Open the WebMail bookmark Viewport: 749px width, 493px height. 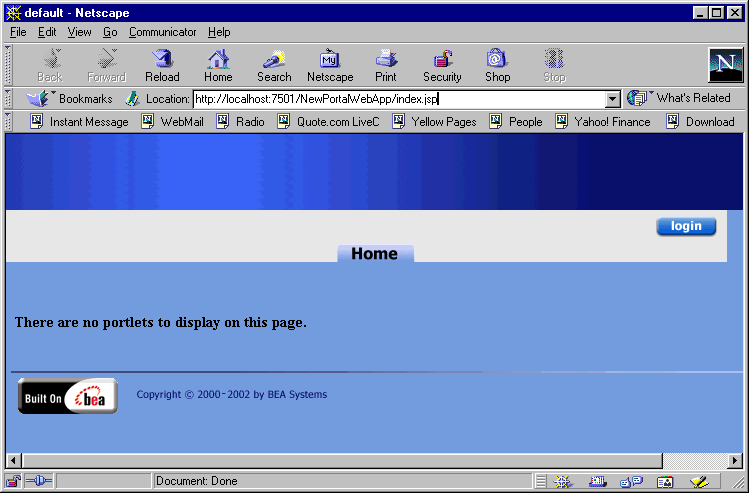(172, 122)
